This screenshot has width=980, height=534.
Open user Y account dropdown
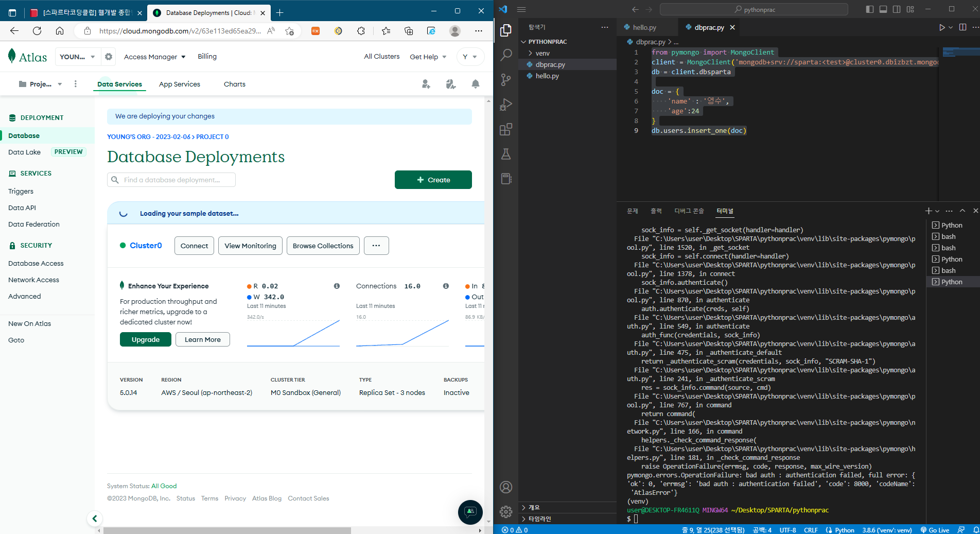470,57
